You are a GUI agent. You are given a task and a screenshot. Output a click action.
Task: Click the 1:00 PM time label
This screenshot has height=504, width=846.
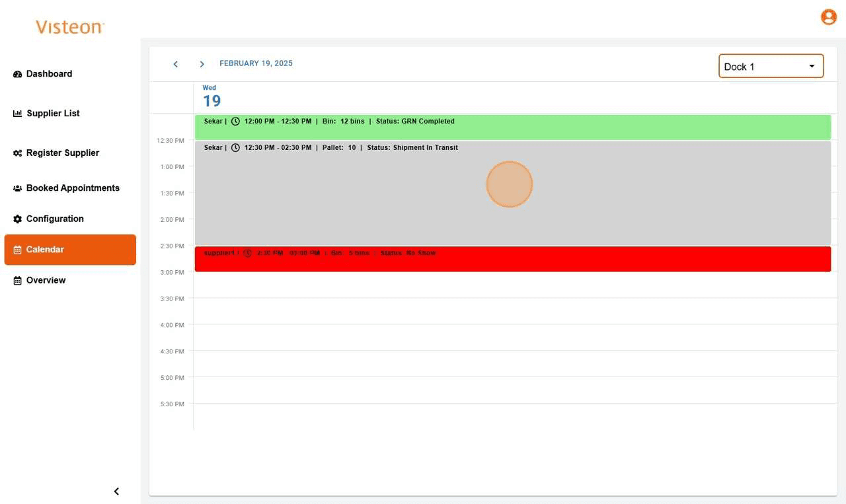click(x=173, y=167)
